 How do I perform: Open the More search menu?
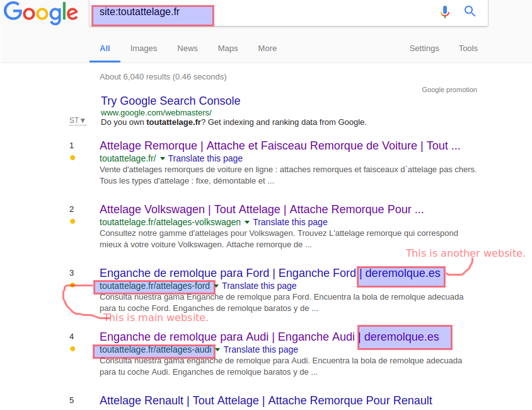coord(267,49)
